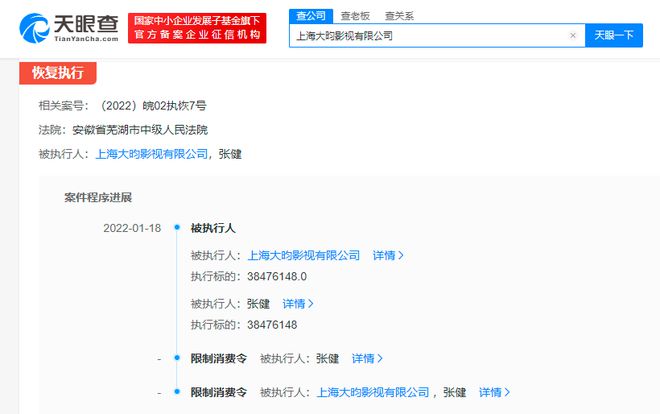
Task: Focus the search field containing 上海大昀影视有限公司
Action: (x=437, y=36)
